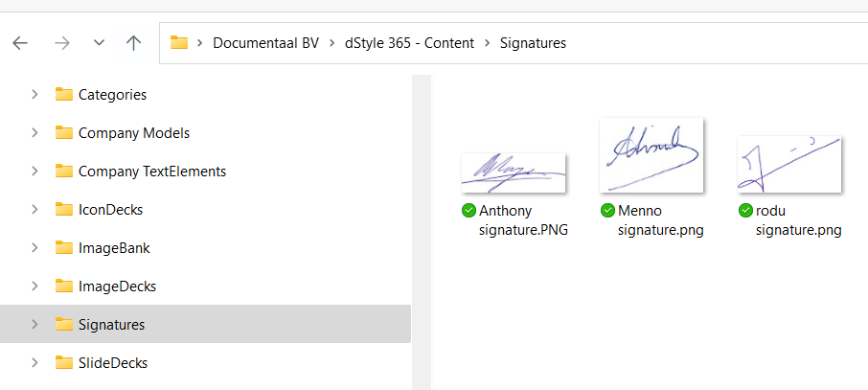The width and height of the screenshot is (868, 390).
Task: Open dStyle 365 - Content breadcrumb
Action: [409, 43]
